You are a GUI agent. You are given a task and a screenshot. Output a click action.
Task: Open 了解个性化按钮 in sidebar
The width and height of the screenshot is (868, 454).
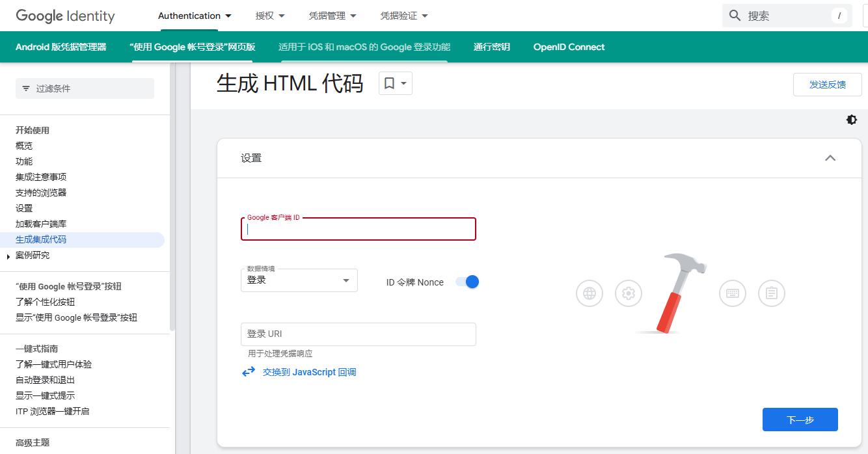[45, 302]
